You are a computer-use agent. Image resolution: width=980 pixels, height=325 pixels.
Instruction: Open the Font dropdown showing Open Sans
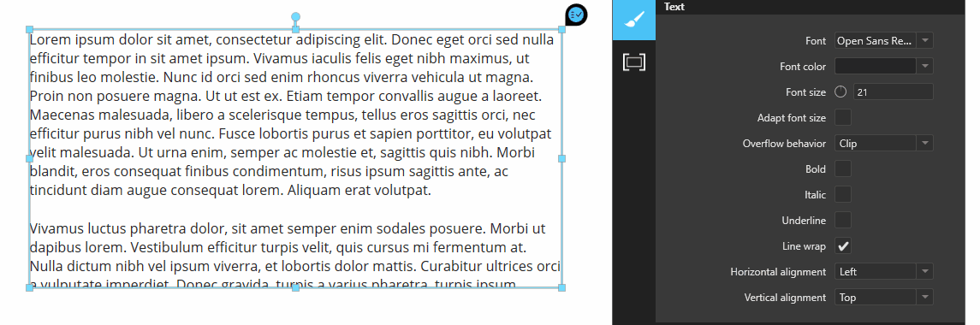pyautogui.click(x=884, y=41)
